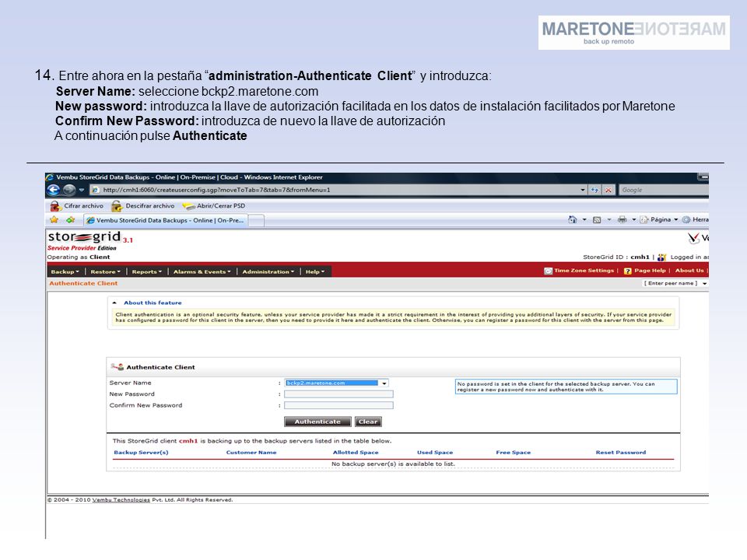Click the Customer Name column header
This screenshot has width=747, height=560.
coord(251,453)
